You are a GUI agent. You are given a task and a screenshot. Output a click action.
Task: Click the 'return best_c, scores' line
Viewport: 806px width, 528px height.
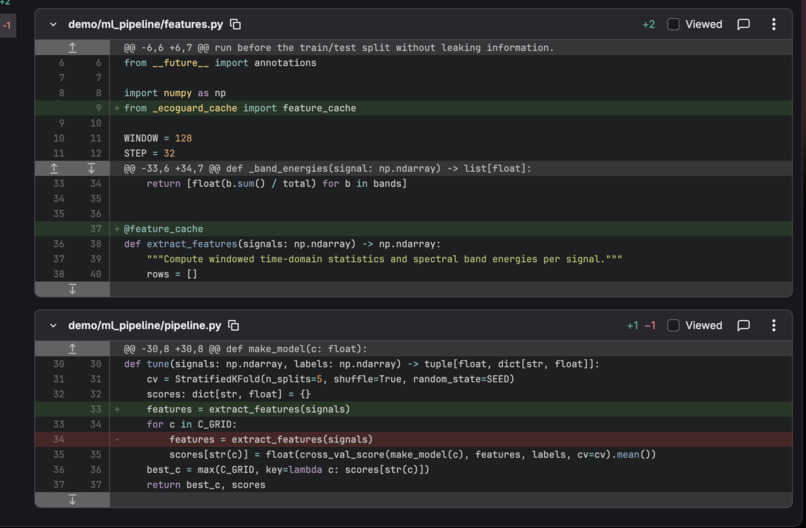tap(413, 485)
